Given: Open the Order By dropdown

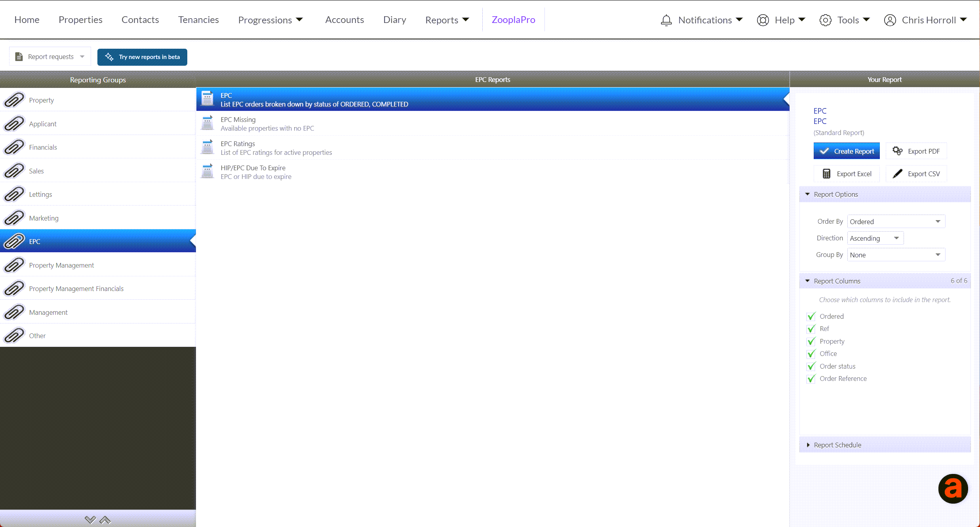Looking at the screenshot, I should 896,221.
